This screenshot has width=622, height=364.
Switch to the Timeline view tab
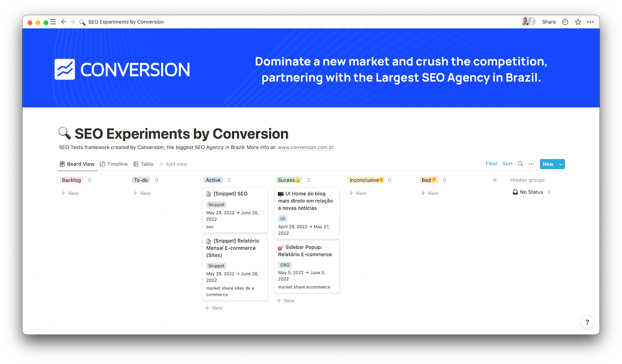114,164
